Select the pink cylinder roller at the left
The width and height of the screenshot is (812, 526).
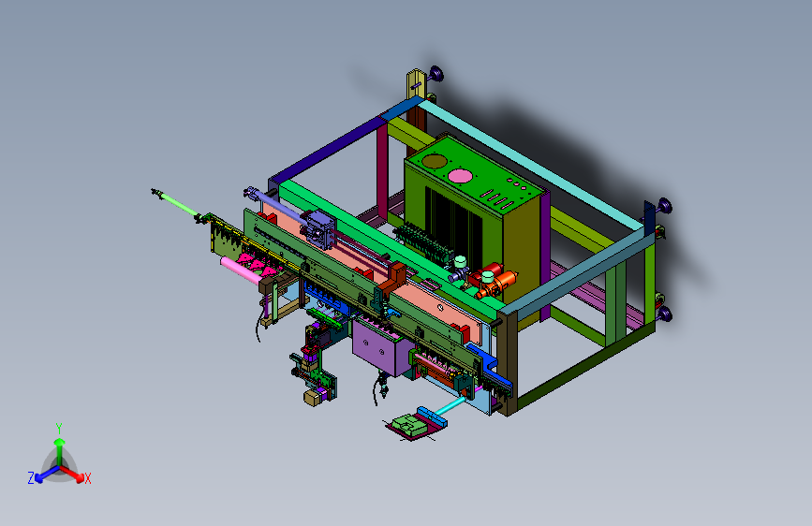click(x=243, y=270)
